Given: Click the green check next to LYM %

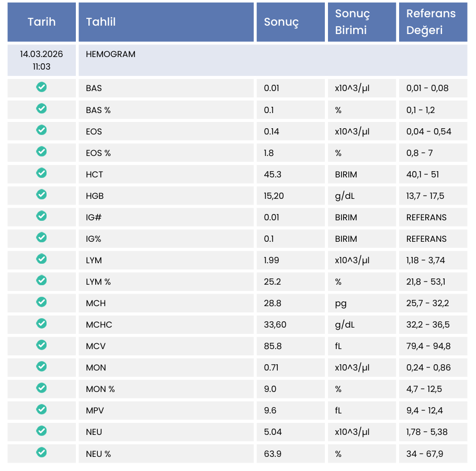Looking at the screenshot, I should tap(41, 281).
